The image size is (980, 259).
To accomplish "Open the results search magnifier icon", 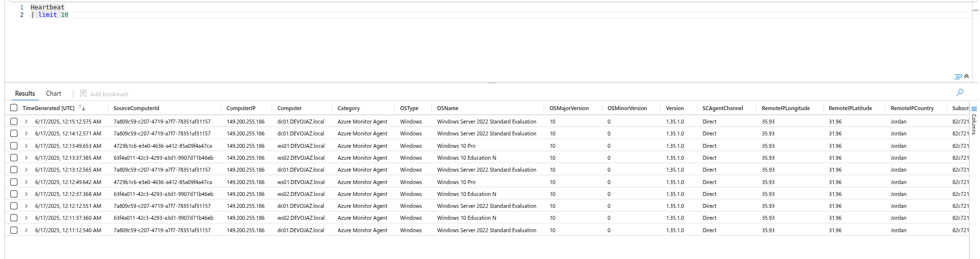I will (x=960, y=92).
